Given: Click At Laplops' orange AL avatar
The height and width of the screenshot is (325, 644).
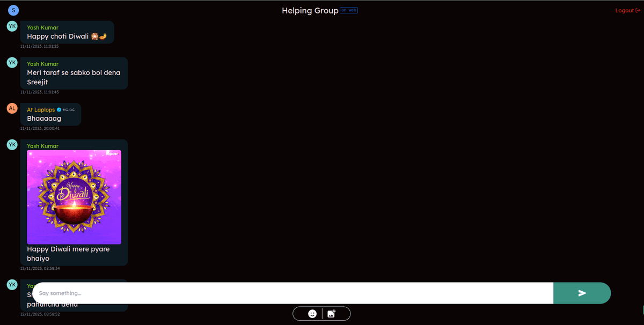Looking at the screenshot, I should click(x=12, y=108).
